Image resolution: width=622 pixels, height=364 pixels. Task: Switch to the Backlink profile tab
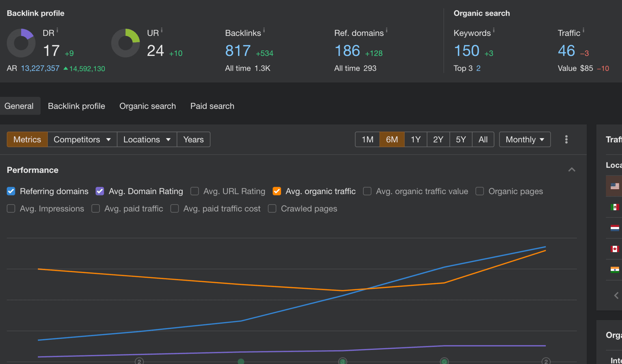[76, 106]
